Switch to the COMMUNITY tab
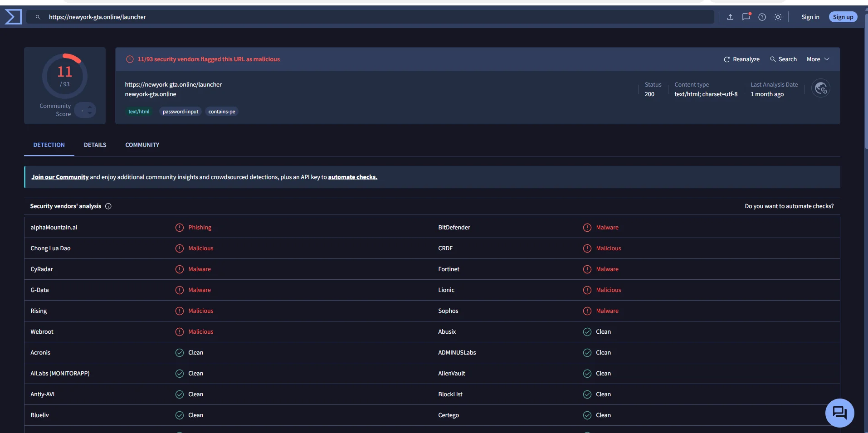Image resolution: width=868 pixels, height=433 pixels. click(x=142, y=145)
